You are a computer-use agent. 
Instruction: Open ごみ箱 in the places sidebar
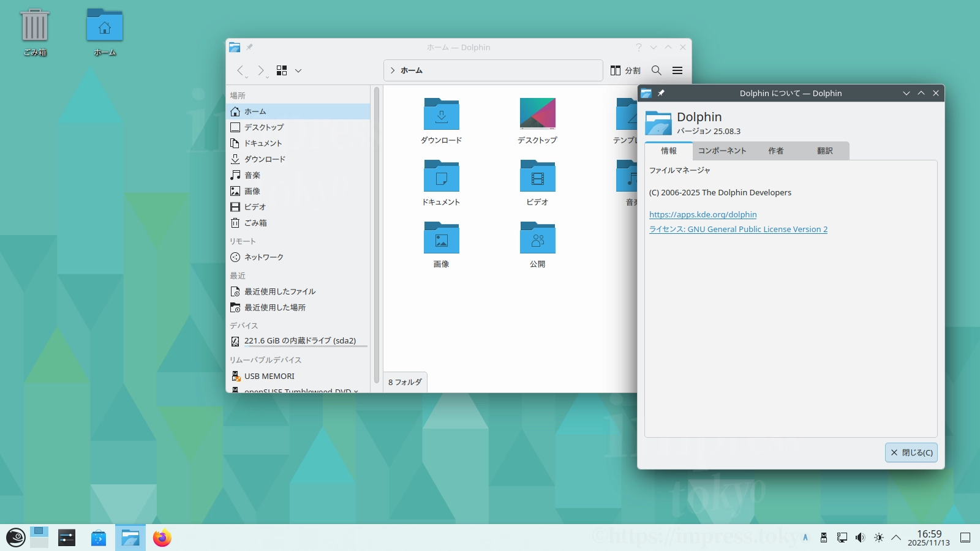(298, 223)
